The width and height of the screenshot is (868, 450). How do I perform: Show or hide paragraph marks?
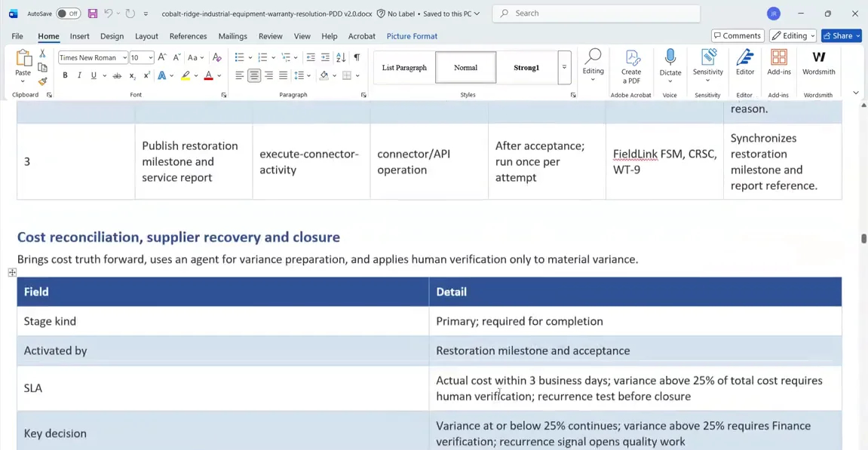(x=357, y=57)
